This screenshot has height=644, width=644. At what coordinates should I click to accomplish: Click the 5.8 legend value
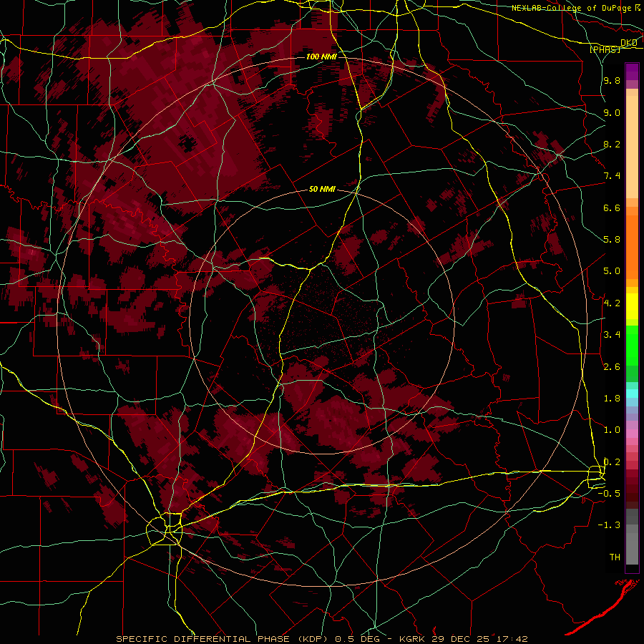pos(612,240)
